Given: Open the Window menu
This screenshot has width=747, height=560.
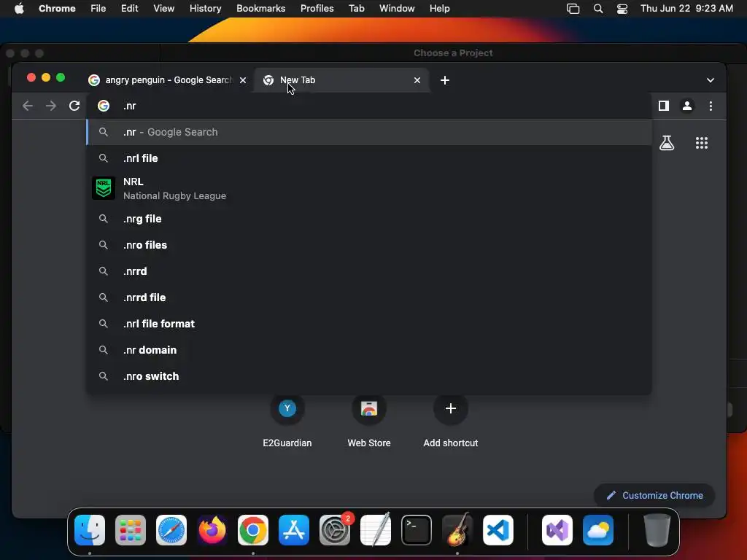Looking at the screenshot, I should pos(397,9).
